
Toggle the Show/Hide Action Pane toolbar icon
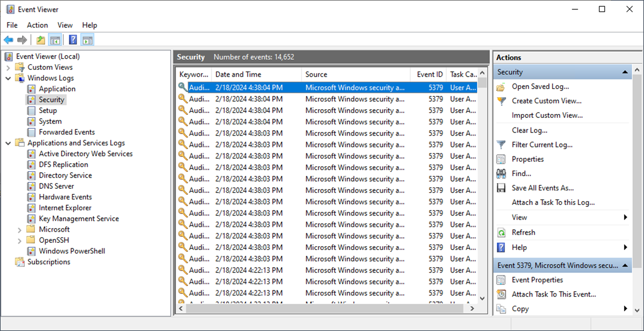pyautogui.click(x=87, y=40)
